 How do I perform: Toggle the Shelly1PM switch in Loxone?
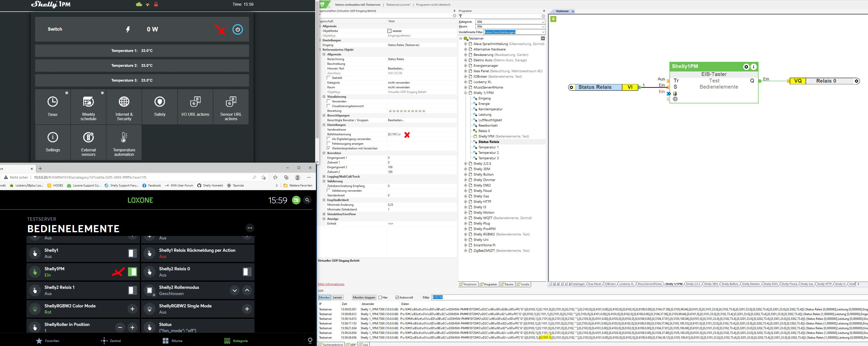pyautogui.click(x=132, y=272)
